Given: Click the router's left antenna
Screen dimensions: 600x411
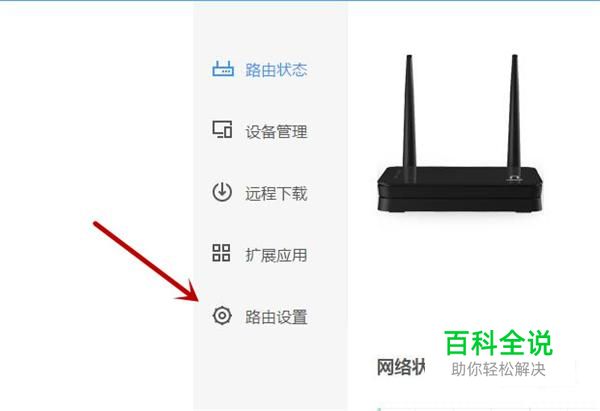Looking at the screenshot, I should point(409,115).
